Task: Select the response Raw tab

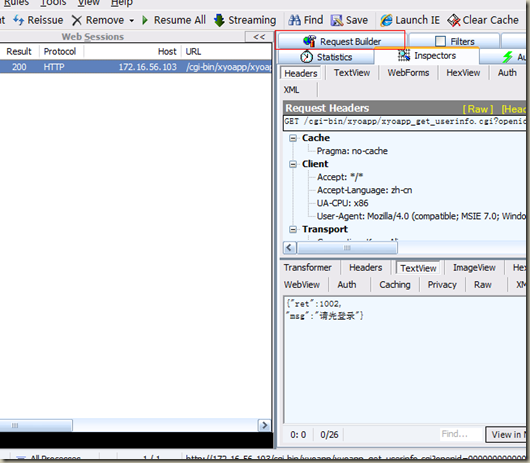Action: click(x=483, y=285)
